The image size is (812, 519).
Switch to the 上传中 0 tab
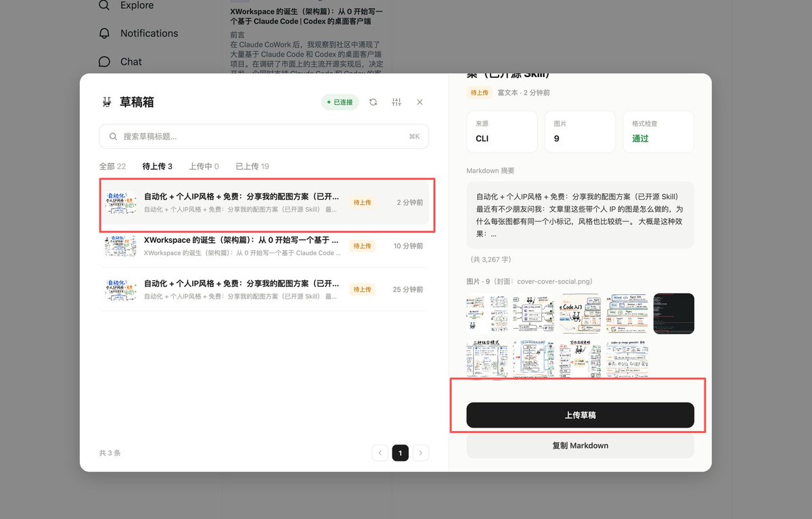[x=204, y=166]
